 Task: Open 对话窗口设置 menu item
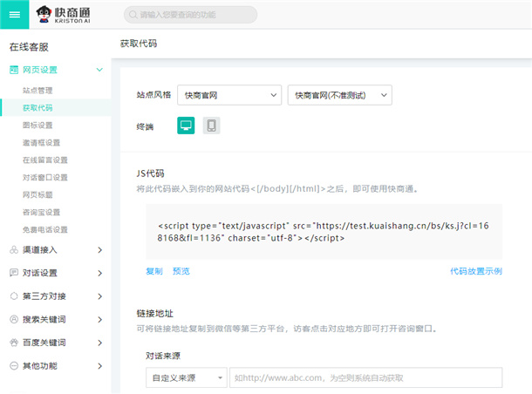(45, 177)
